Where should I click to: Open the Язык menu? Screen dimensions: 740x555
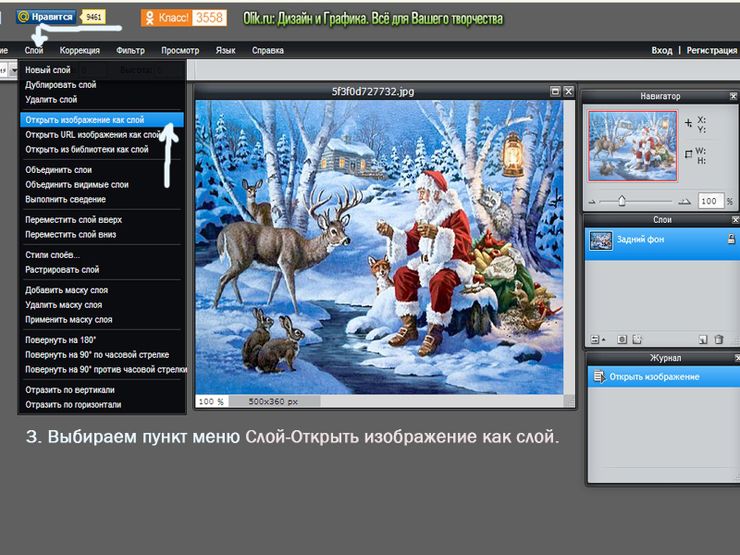(x=226, y=50)
